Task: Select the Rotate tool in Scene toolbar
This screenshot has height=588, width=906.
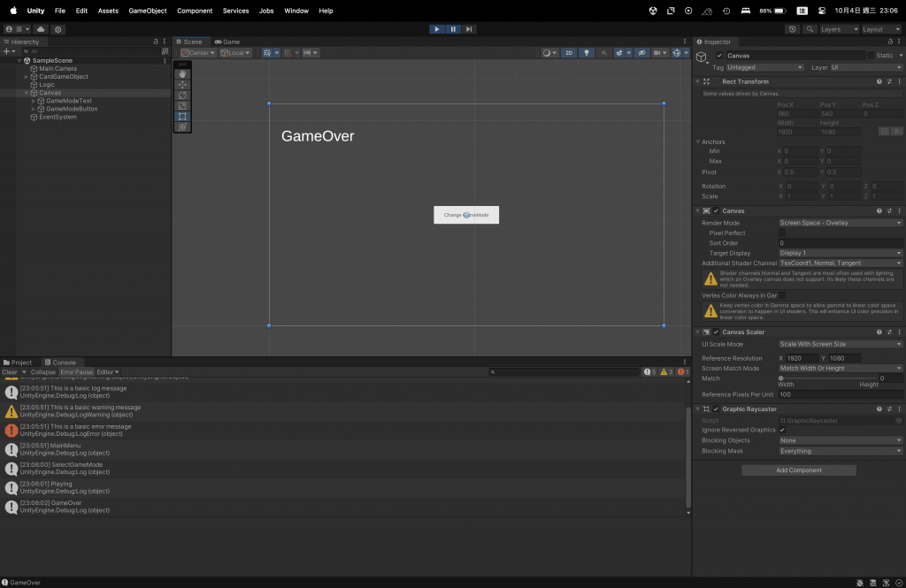Action: click(x=182, y=95)
